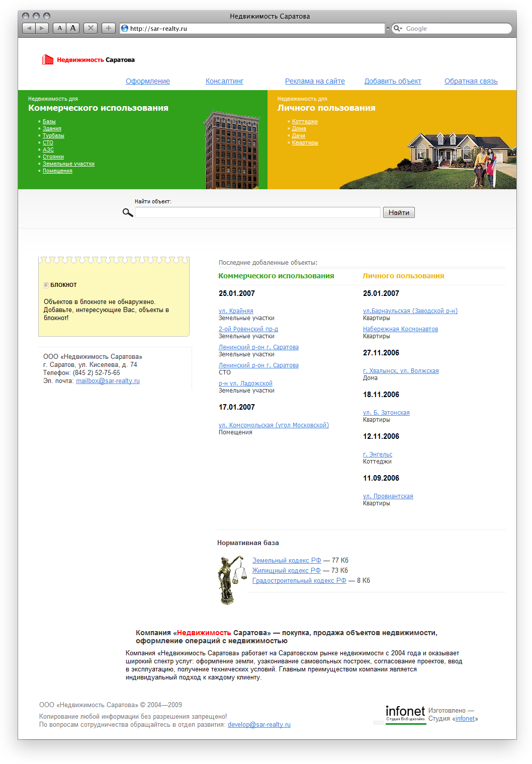Open р-н ул. Ладожской listing
This screenshot has width=532, height=764.
(245, 384)
